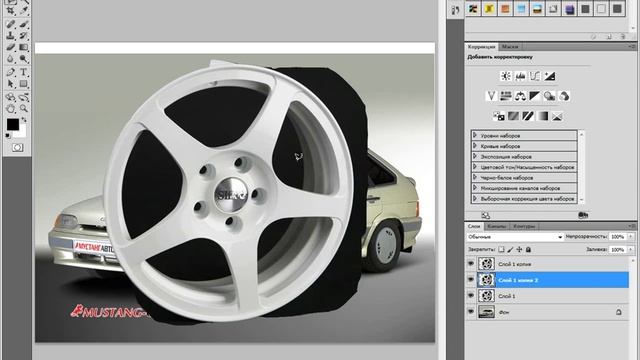This screenshot has height=360, width=640.
Task: Hide the Фон background layer
Action: pyautogui.click(x=471, y=312)
